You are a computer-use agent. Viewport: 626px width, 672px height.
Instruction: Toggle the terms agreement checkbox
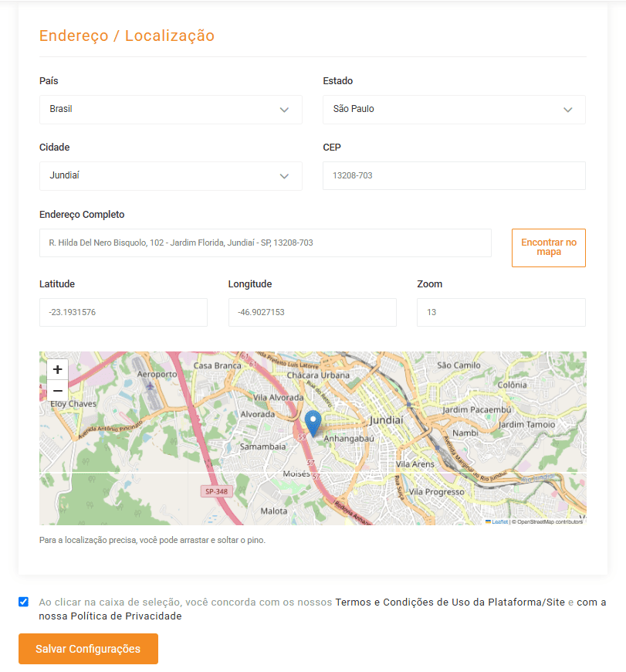(24, 602)
